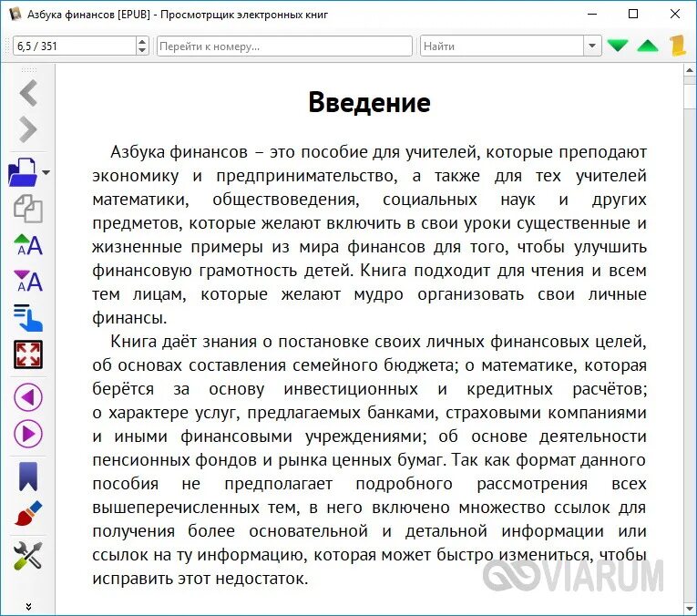This screenshot has height=616, width=697.
Task: Increase font size with the green-arrow A icon
Action: [x=28, y=245]
